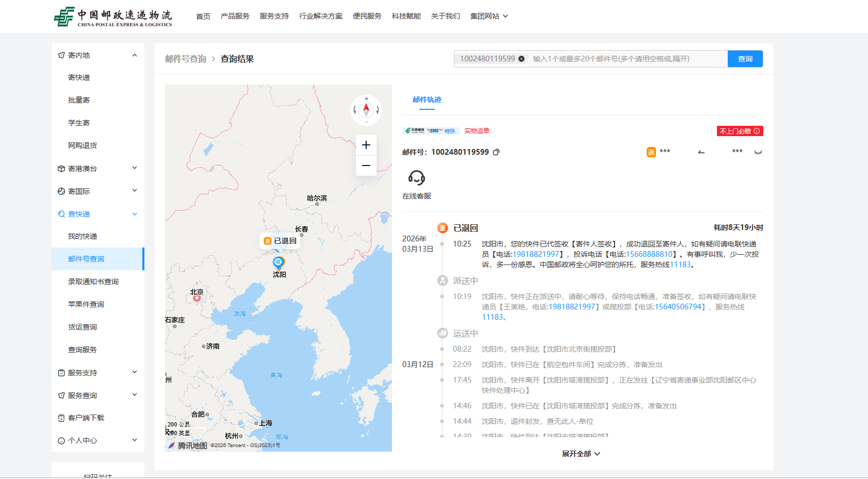Copy the tracking number 1002480119599

coord(496,152)
